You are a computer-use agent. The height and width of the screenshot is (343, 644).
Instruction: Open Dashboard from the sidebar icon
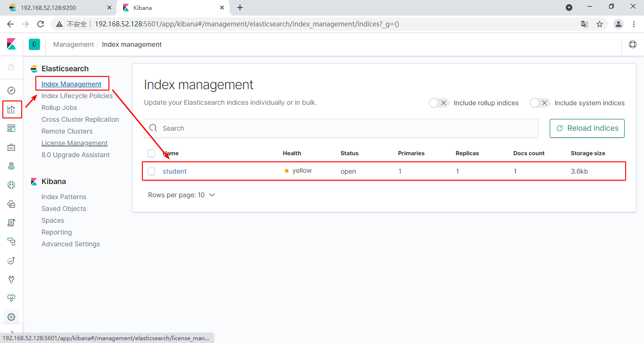tap(12, 128)
